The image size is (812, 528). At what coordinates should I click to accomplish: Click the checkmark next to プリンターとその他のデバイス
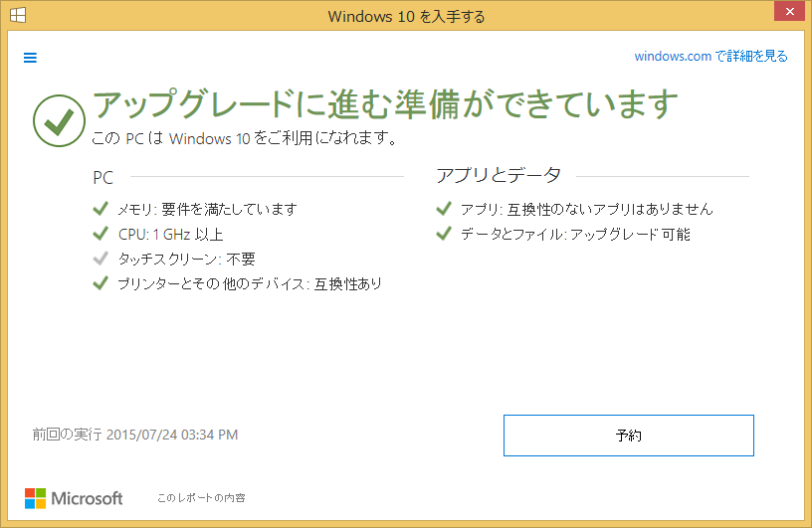[100, 283]
